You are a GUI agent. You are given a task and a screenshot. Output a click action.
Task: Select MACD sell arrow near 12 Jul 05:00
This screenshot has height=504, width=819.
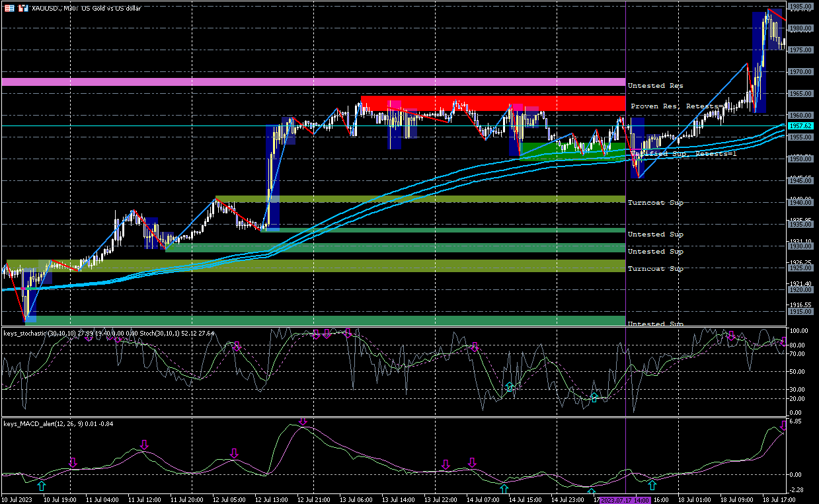click(x=233, y=454)
